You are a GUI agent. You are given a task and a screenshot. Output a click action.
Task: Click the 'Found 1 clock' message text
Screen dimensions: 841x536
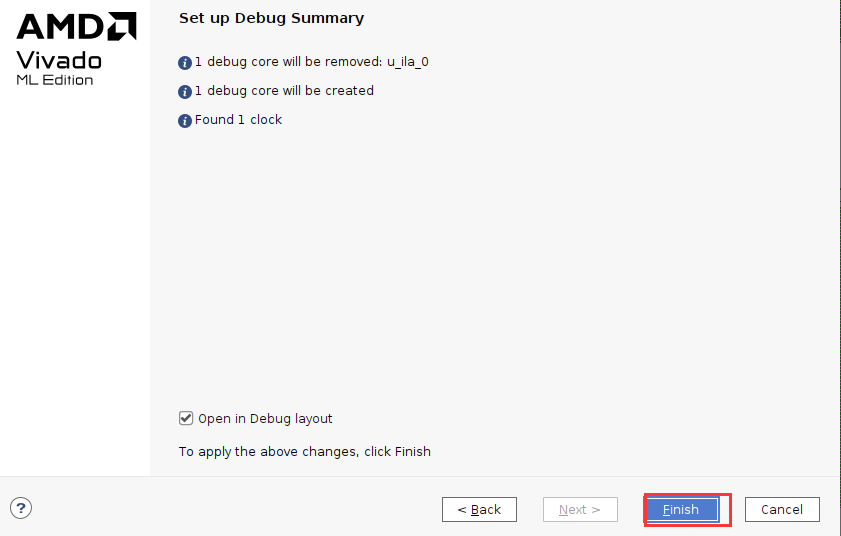[x=238, y=120]
